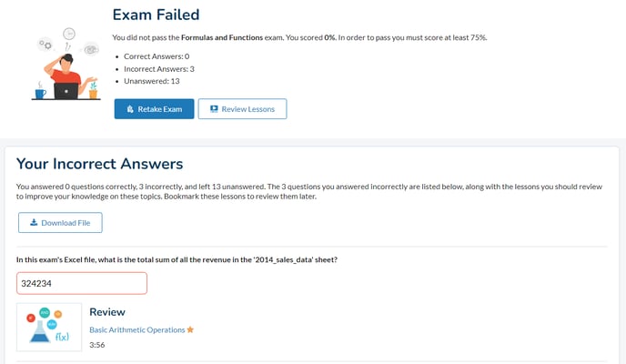Screen dimensions: 626x364
Task: Click the Review heading beside the thumbnail
Action: pos(107,312)
